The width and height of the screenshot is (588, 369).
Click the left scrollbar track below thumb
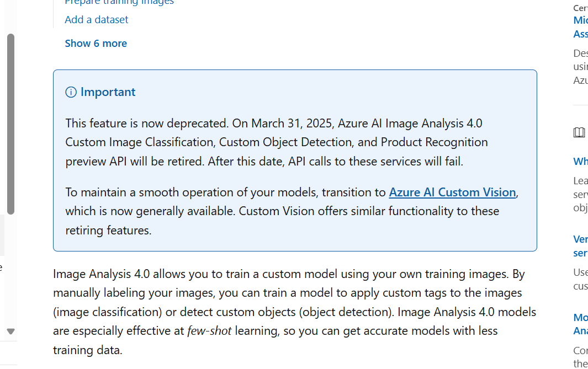(11, 270)
